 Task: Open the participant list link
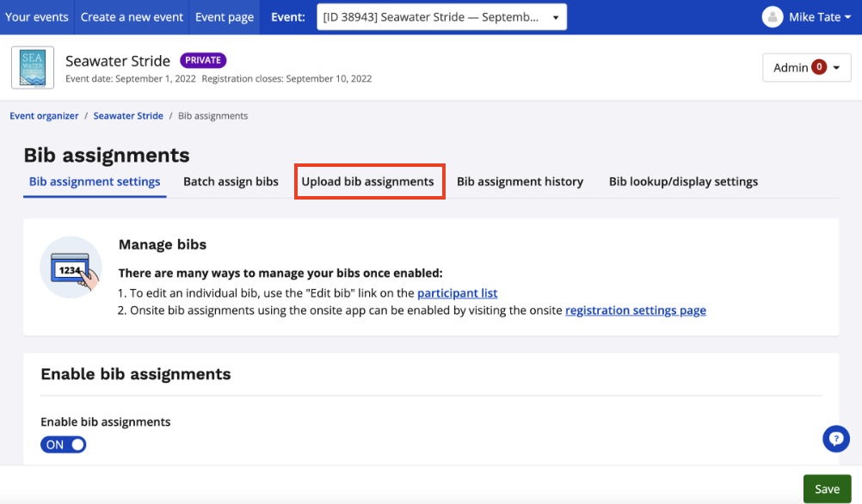457,293
